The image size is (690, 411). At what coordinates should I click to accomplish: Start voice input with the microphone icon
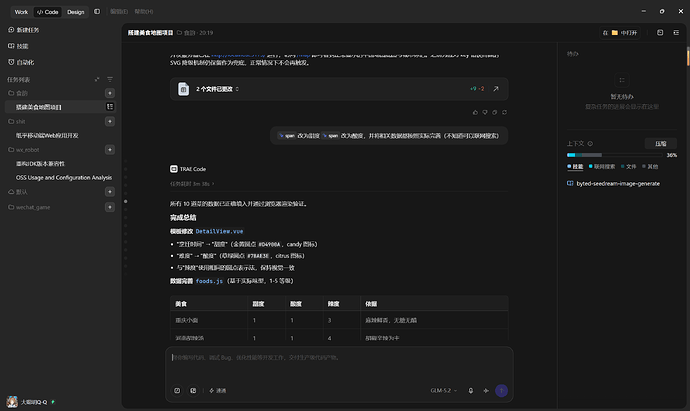point(470,391)
